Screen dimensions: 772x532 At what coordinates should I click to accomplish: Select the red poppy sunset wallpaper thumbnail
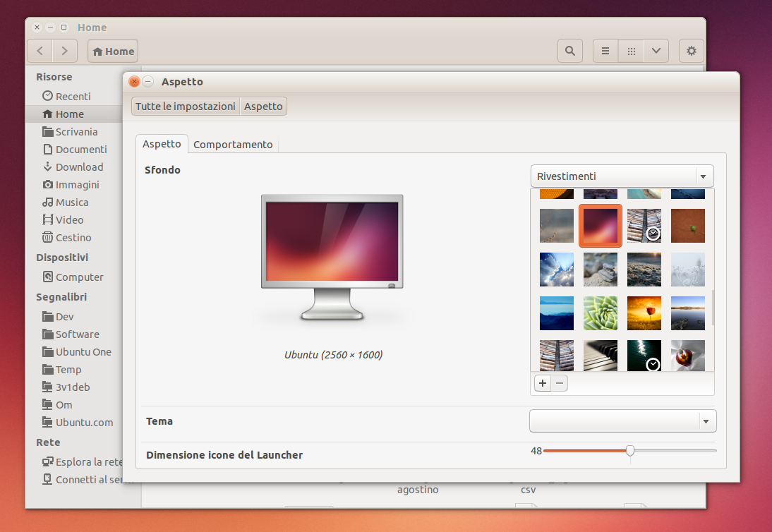click(644, 313)
